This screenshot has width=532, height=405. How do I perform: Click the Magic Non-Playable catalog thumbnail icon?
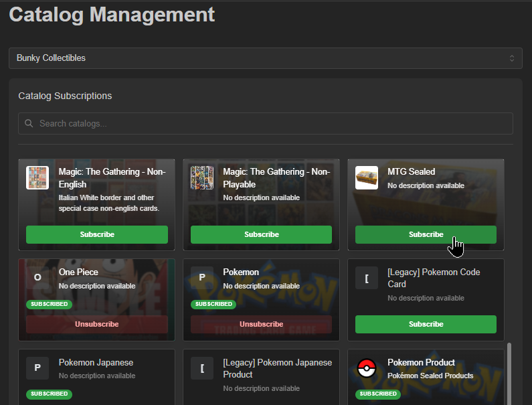[202, 177]
